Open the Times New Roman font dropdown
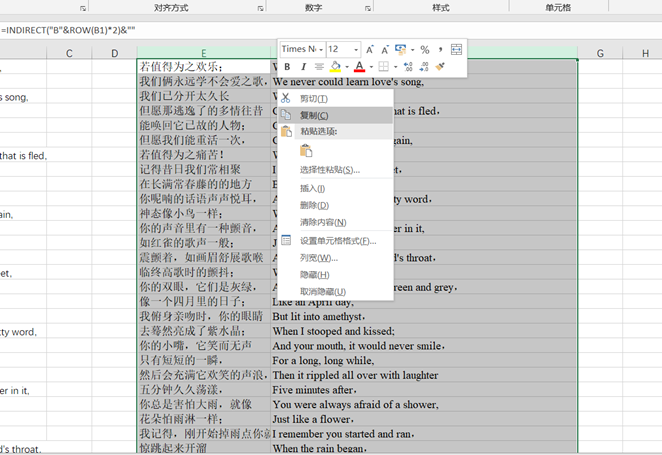This screenshot has height=455, width=662. coord(303,49)
